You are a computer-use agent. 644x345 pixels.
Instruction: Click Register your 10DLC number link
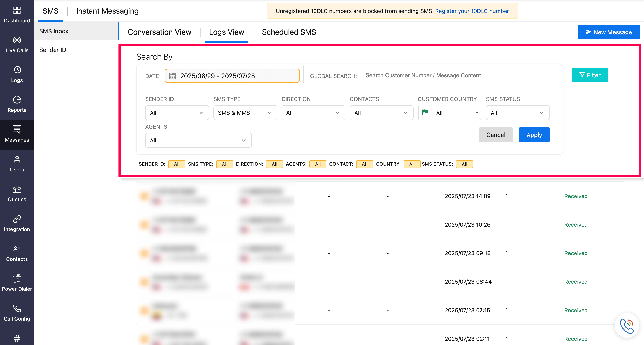[472, 11]
